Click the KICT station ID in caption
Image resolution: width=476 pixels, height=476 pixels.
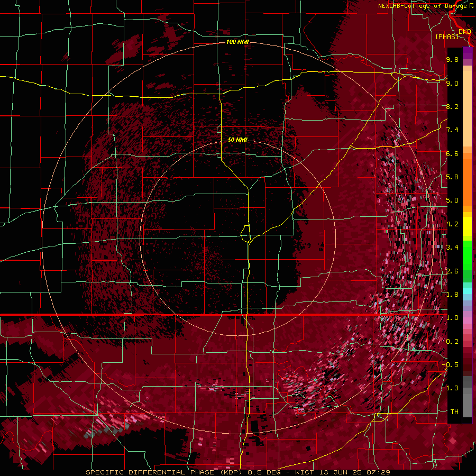click(x=306, y=472)
